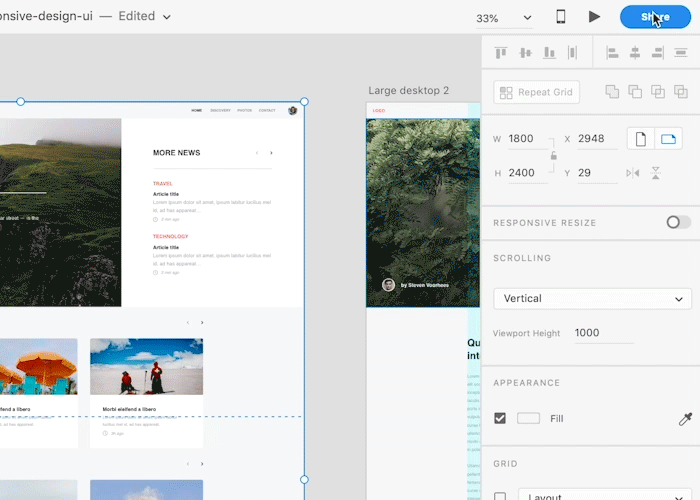Apply the Subtract boolean operation

635,92
